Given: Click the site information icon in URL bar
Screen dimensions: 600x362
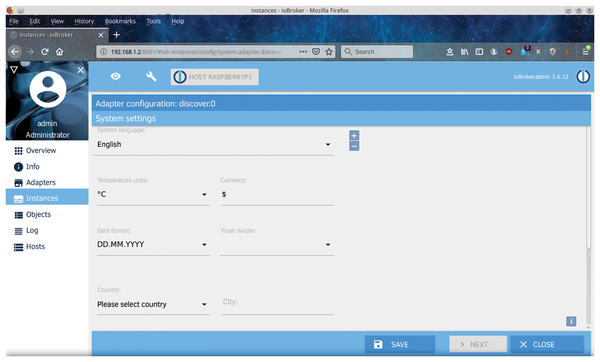Looking at the screenshot, I should coord(103,52).
